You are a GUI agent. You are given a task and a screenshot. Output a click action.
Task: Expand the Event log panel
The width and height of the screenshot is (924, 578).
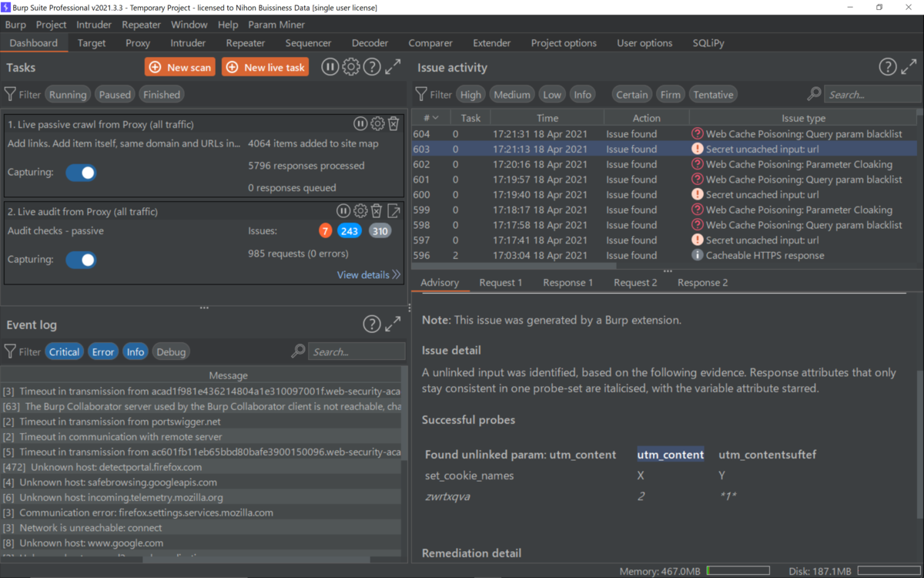click(393, 324)
